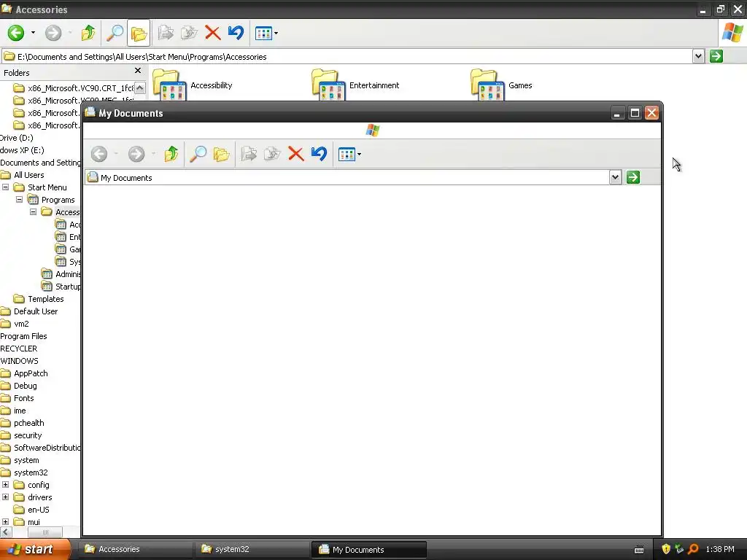Click Move To icon in My Documents toolbar

coord(249,154)
